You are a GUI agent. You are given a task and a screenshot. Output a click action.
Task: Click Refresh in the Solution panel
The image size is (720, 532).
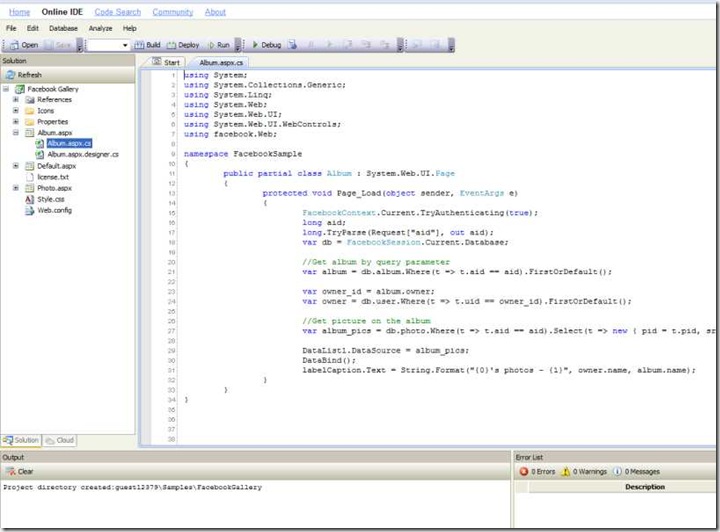24,75
